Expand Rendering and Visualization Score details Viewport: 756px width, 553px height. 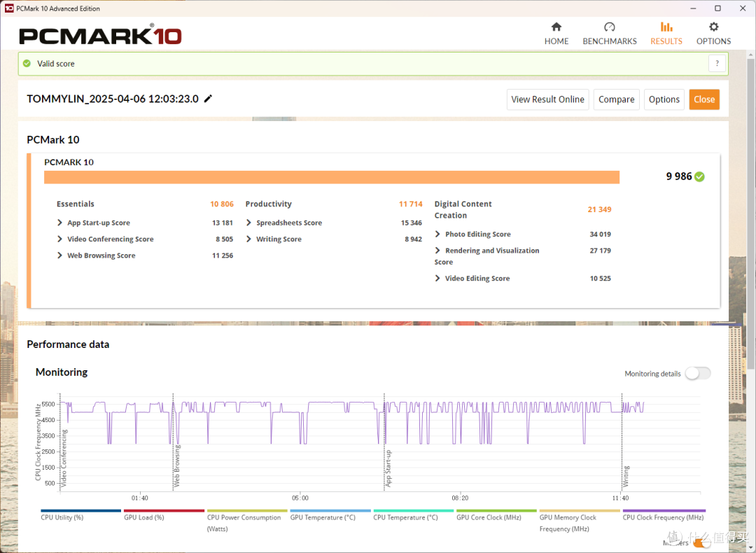coord(437,251)
